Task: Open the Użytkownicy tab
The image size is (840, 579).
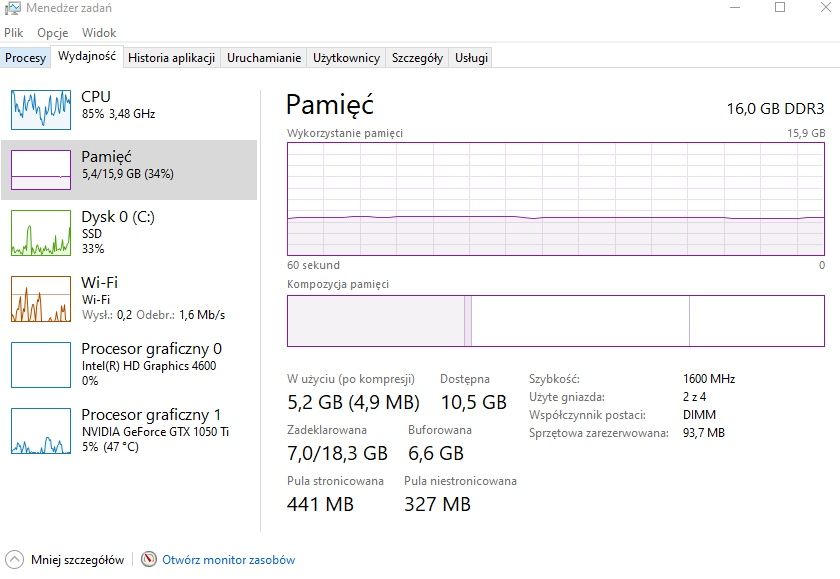Action: pos(346,58)
